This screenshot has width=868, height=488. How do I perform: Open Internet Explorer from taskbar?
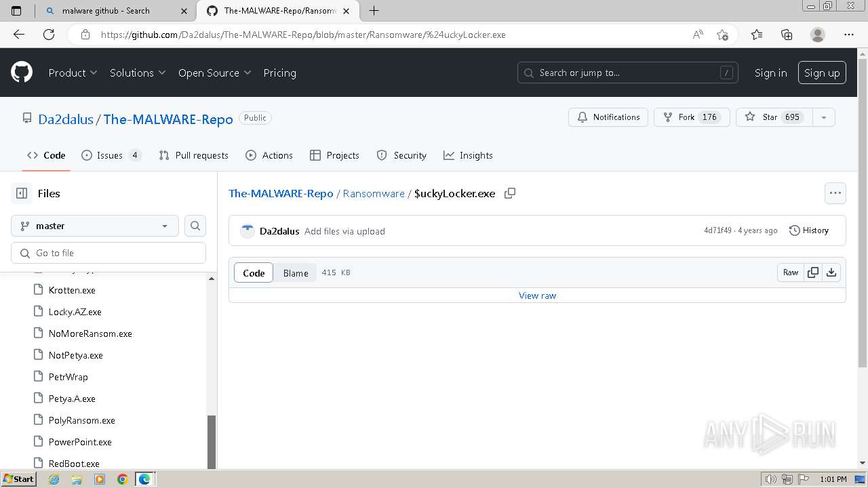tap(54, 479)
